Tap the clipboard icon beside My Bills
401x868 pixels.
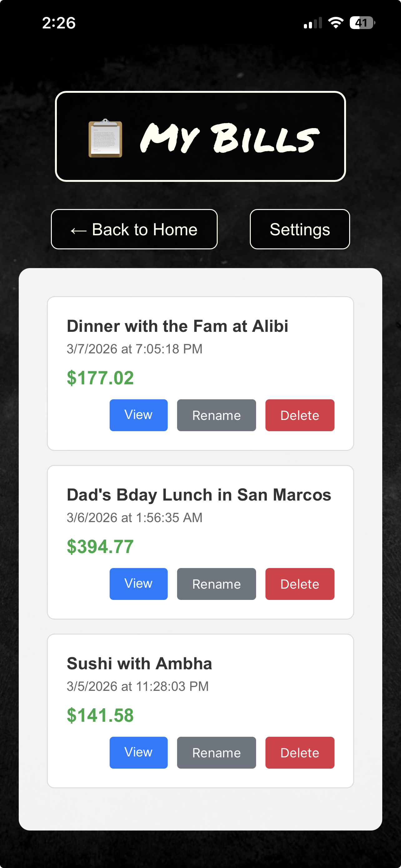105,138
